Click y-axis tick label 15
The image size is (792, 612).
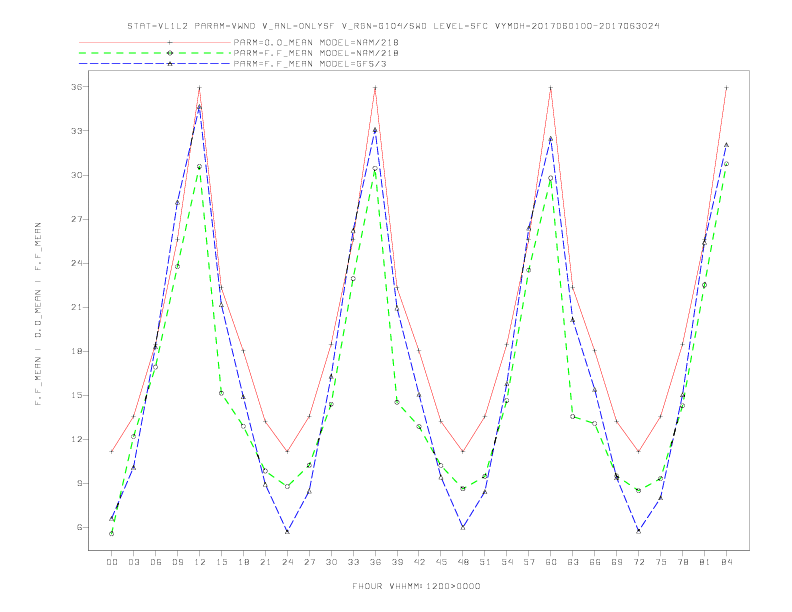click(x=76, y=395)
